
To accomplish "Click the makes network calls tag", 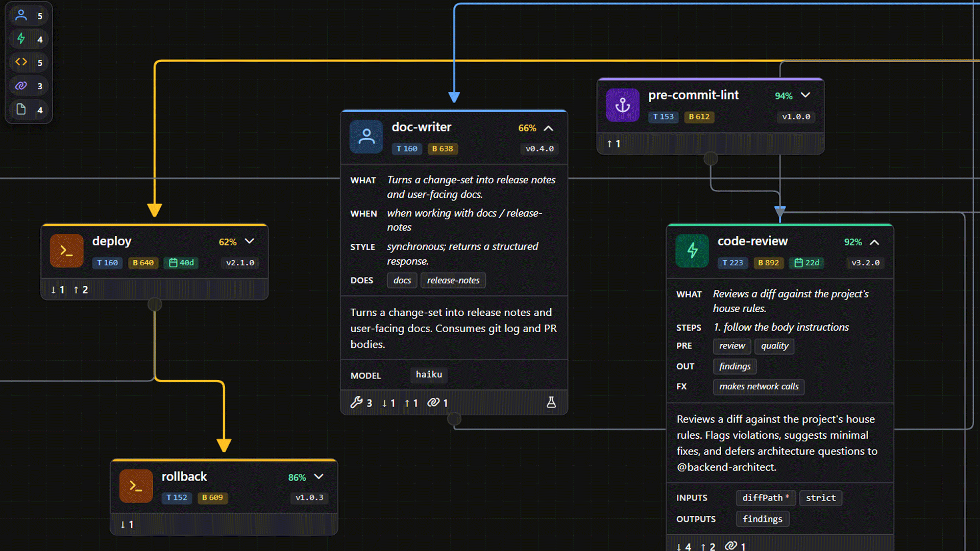I will coord(759,387).
